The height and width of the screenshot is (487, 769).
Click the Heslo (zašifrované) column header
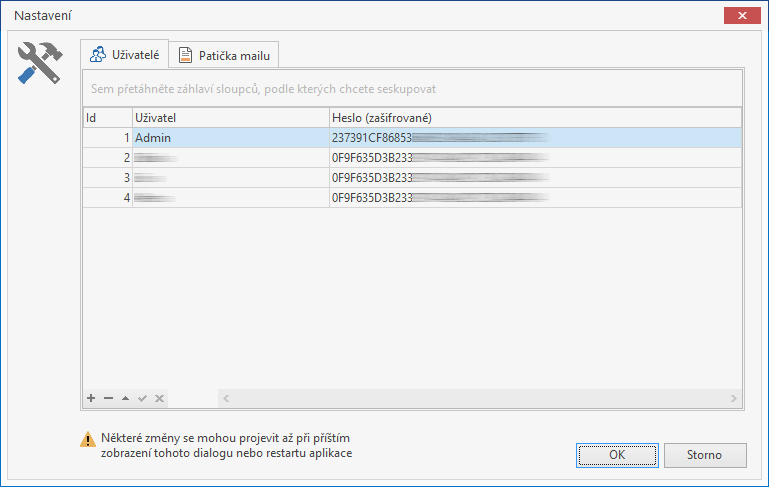click(535, 117)
